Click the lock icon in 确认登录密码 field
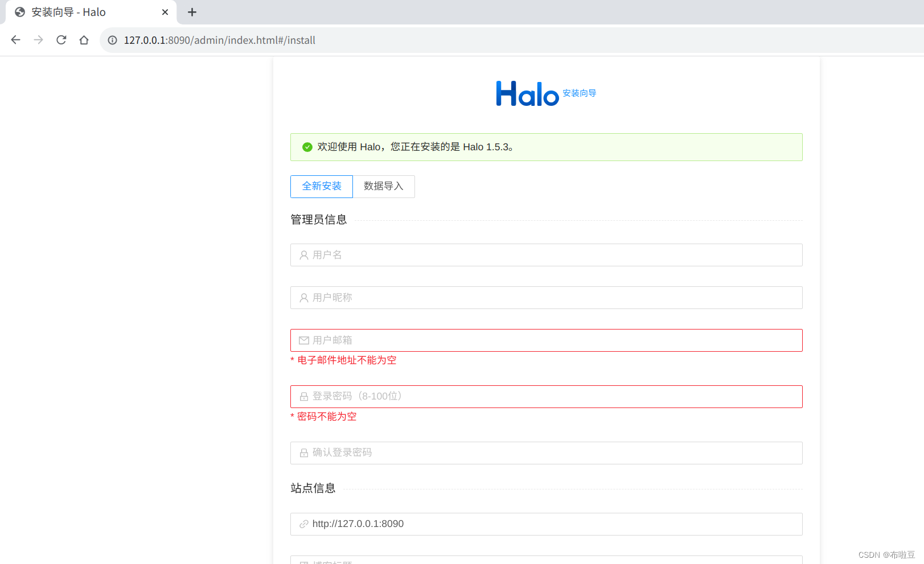The width and height of the screenshot is (924, 564). pos(303,452)
